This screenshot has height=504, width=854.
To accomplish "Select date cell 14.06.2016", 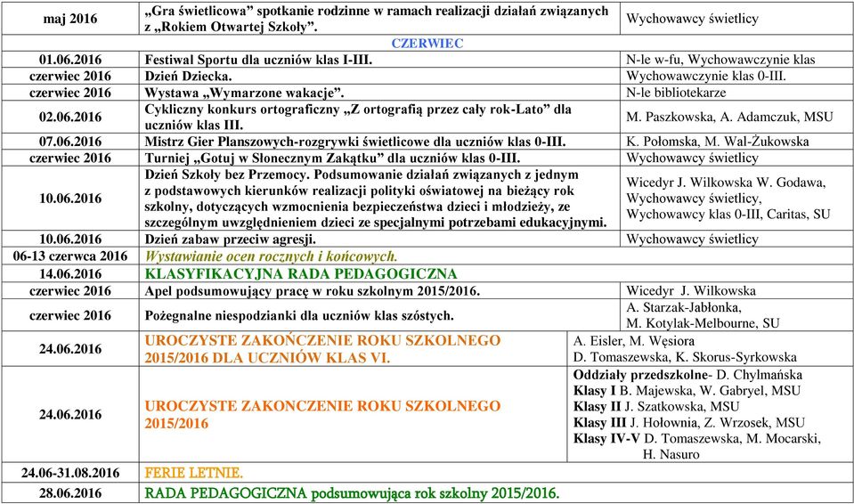I will pos(70,273).
